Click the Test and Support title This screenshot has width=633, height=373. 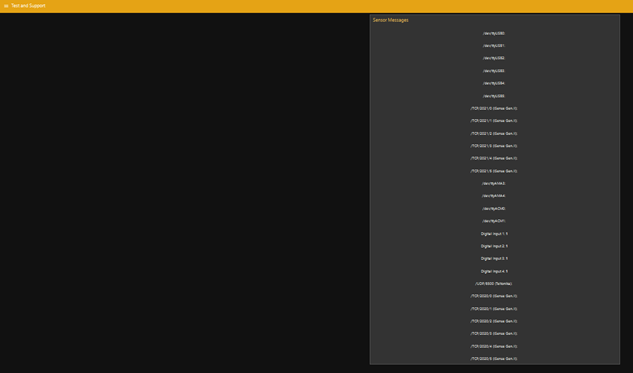[x=28, y=6]
